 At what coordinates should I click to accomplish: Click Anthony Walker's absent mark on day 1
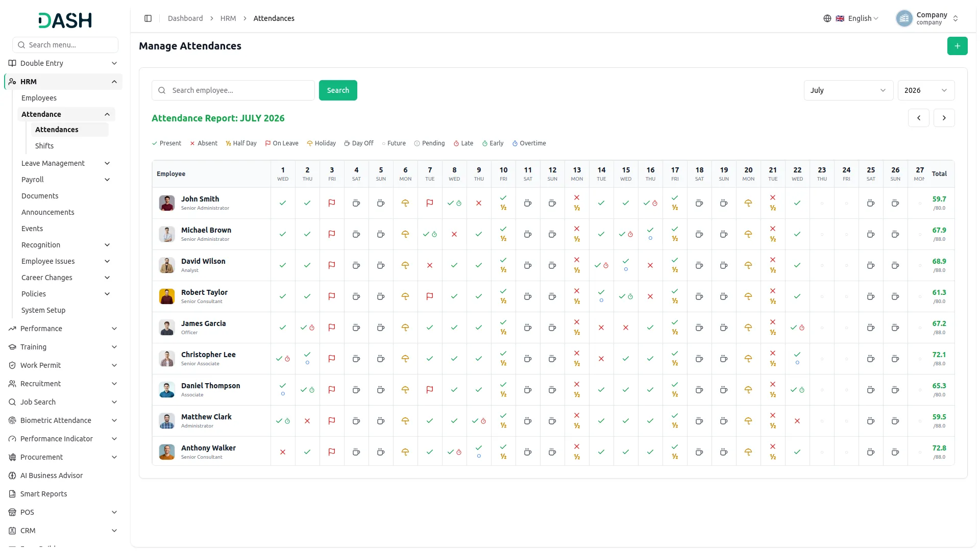(x=283, y=452)
